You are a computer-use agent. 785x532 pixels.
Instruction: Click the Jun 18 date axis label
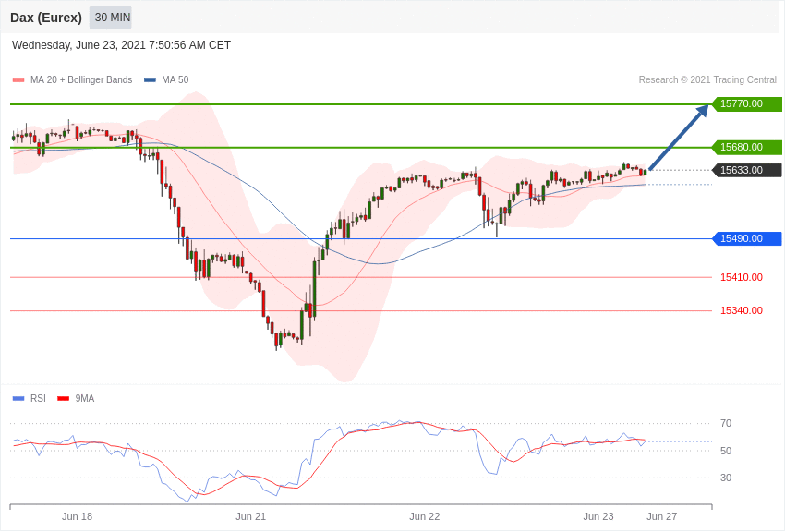click(x=77, y=516)
